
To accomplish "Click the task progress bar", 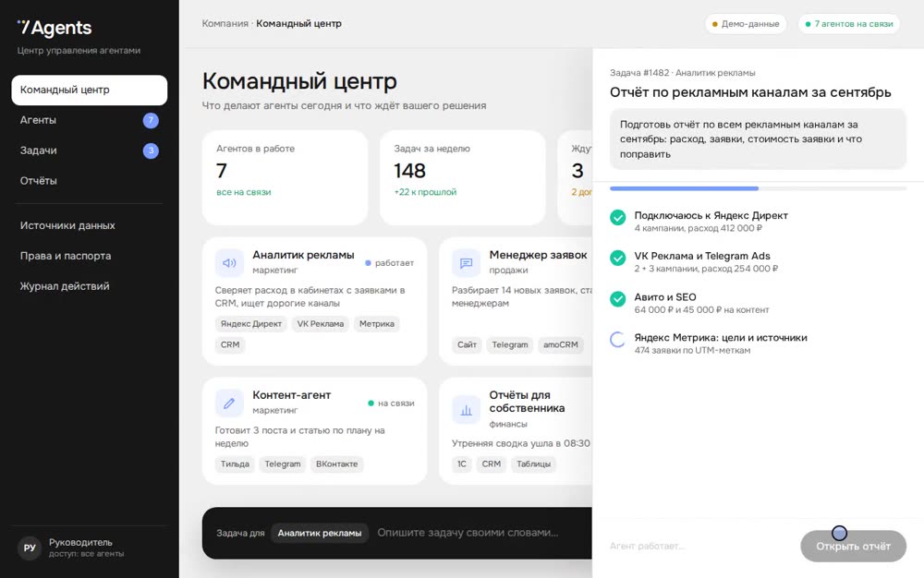I will (x=758, y=188).
